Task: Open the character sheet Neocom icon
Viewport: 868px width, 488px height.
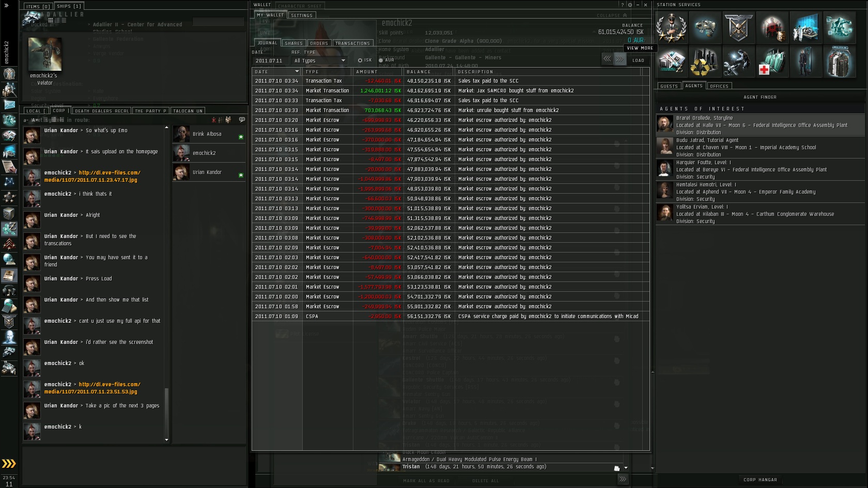Action: 9,74
